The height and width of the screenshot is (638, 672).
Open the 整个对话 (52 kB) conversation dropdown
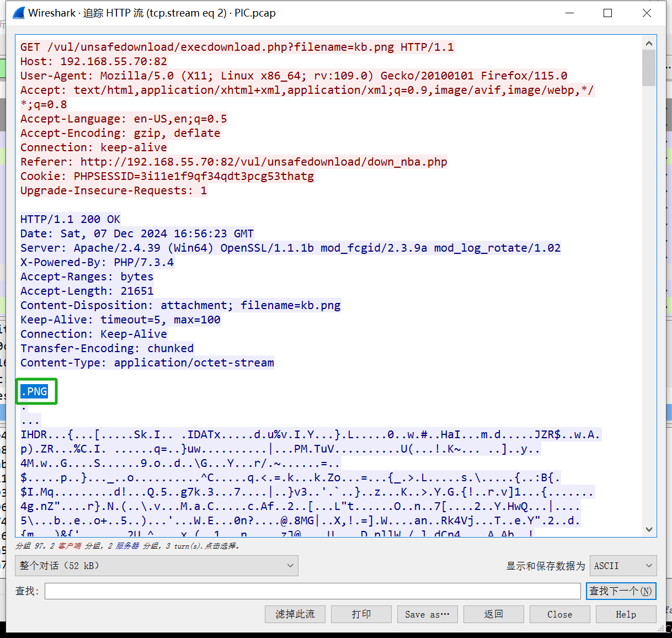tap(157, 566)
